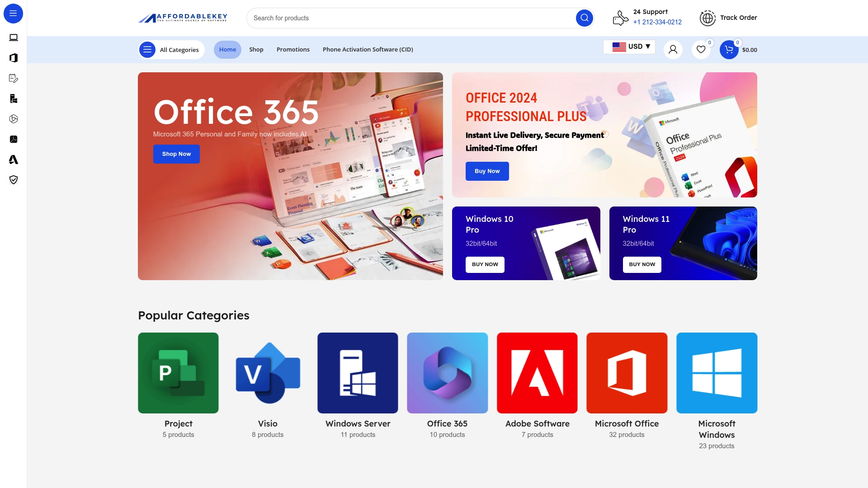Click the Windows 11 Pro banner title
The height and width of the screenshot is (488, 868).
646,225
